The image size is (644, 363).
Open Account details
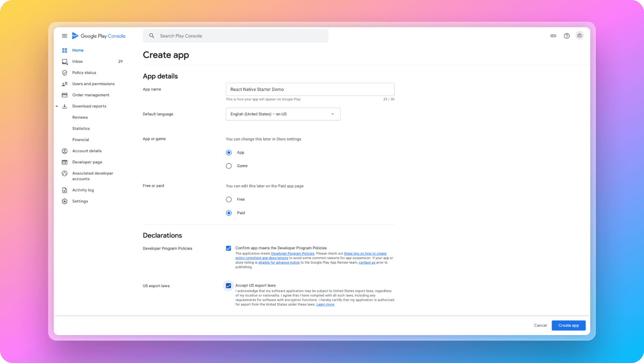pyautogui.click(x=87, y=151)
